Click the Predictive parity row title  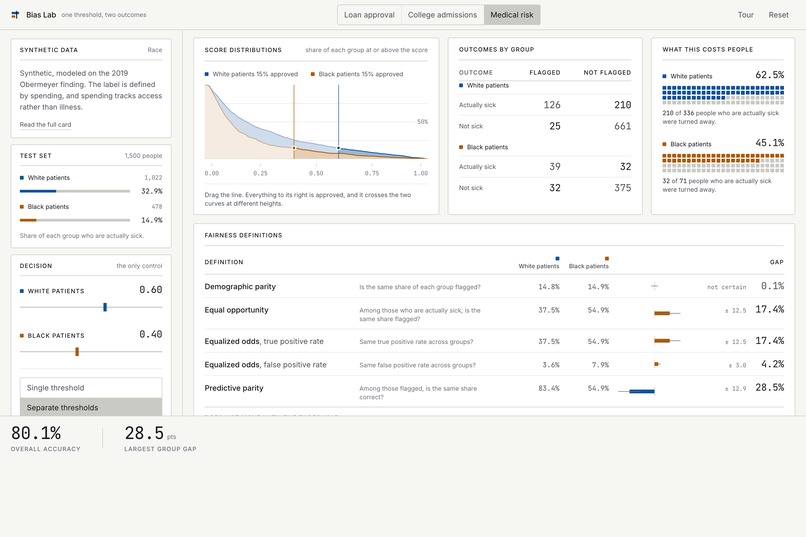pos(234,388)
